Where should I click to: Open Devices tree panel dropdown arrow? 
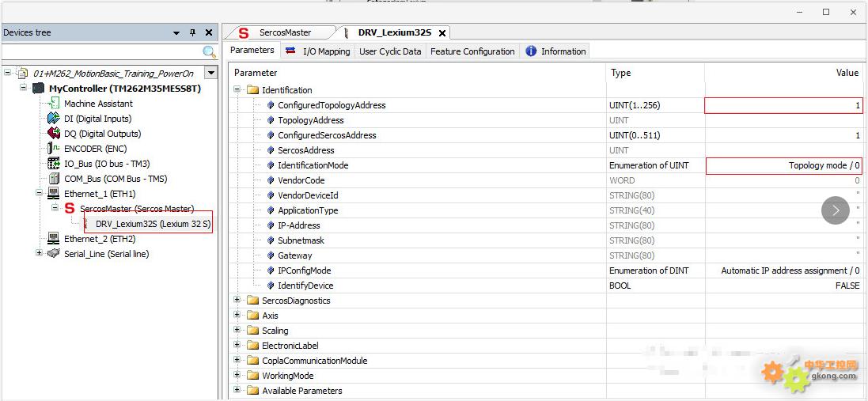tap(176, 33)
